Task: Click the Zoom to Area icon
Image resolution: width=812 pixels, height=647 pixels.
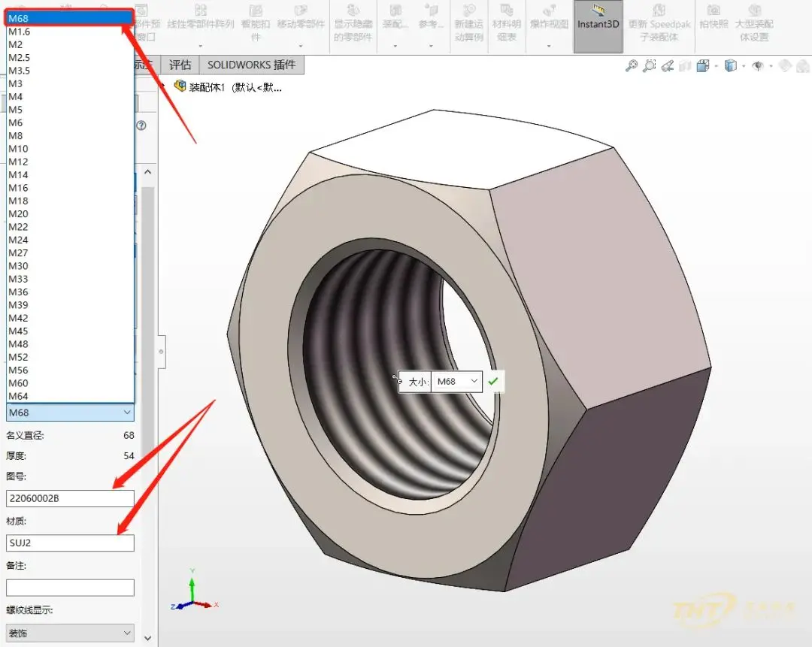Action: pos(649,65)
